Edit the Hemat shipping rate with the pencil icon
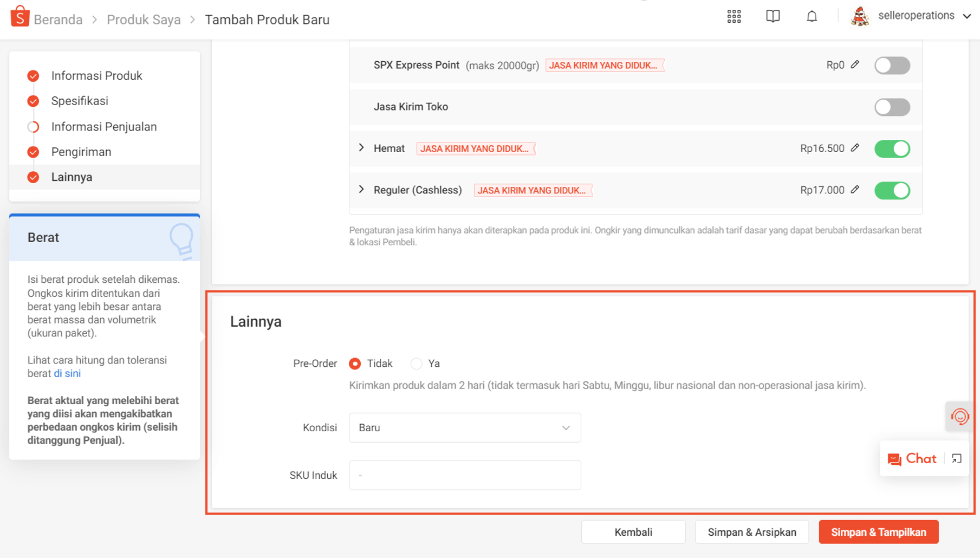The width and height of the screenshot is (980, 558). tap(855, 147)
